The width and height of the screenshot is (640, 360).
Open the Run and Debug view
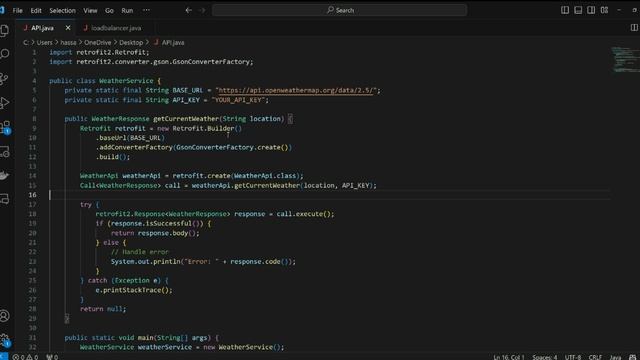point(4,102)
